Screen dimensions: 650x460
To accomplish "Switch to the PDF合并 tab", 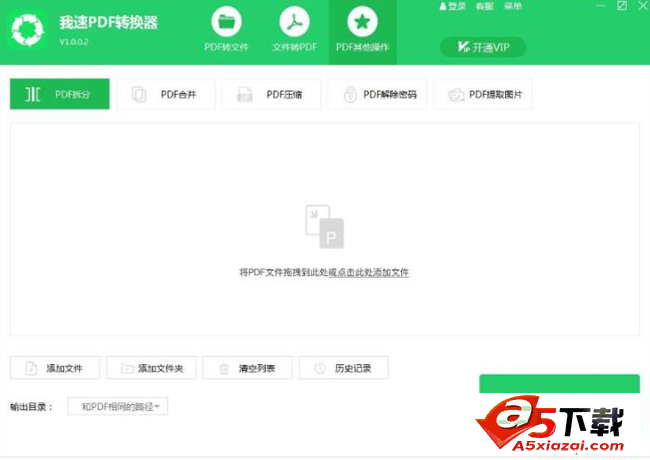I will tap(166, 94).
